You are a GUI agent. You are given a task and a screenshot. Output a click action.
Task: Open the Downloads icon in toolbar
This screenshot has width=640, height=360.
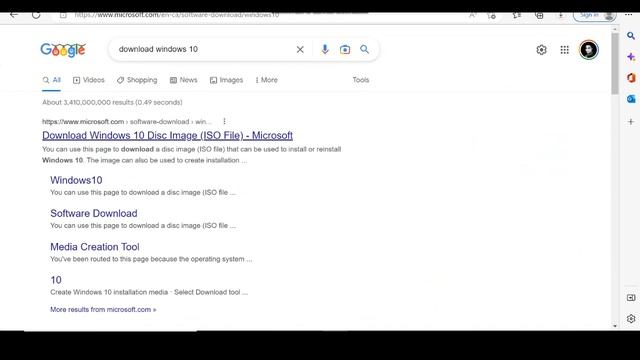coord(561,16)
